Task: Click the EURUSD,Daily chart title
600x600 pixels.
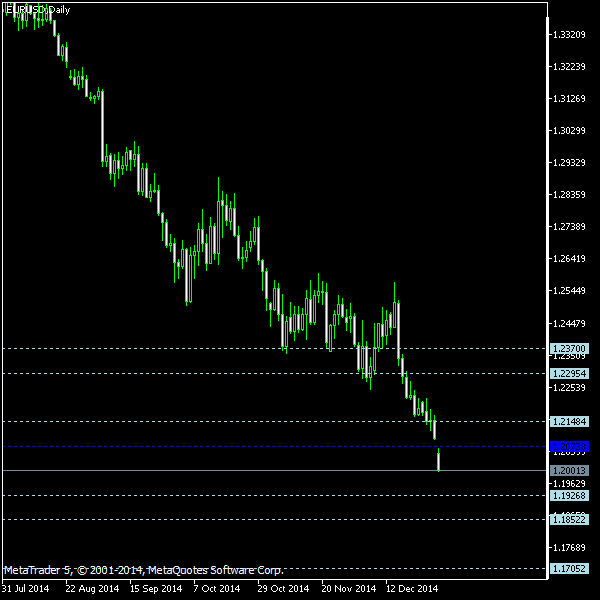Action: tap(38, 10)
